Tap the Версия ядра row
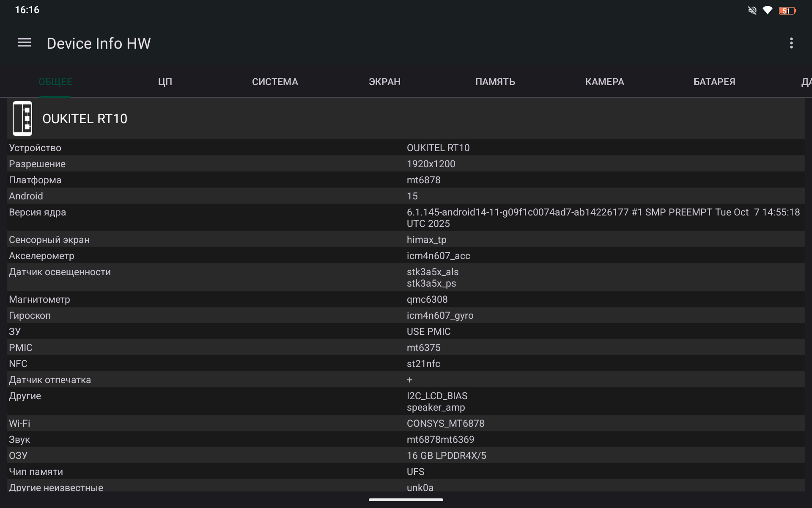The image size is (812, 508). [x=406, y=218]
